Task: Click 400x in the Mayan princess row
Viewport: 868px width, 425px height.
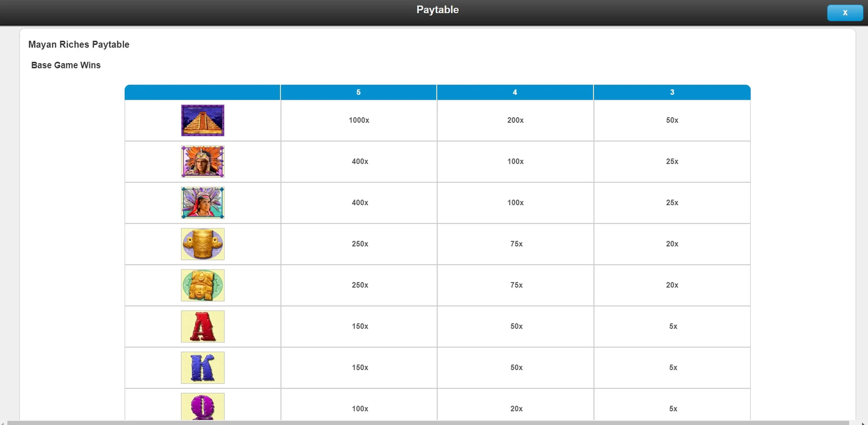Action: (360, 203)
